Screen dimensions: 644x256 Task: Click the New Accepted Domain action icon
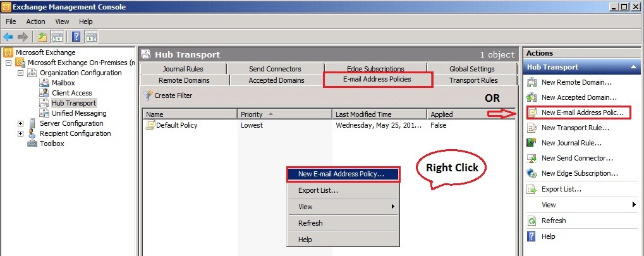click(x=532, y=97)
